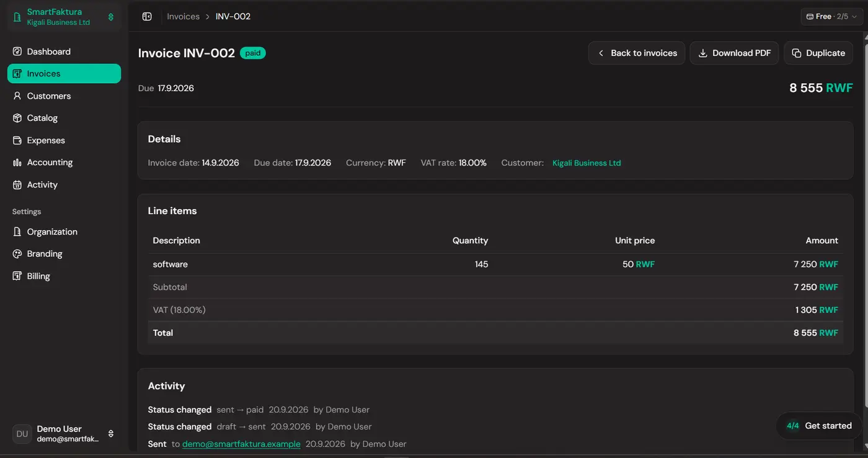868x458 pixels.
Task: Click the Customers person icon
Action: pyautogui.click(x=17, y=96)
